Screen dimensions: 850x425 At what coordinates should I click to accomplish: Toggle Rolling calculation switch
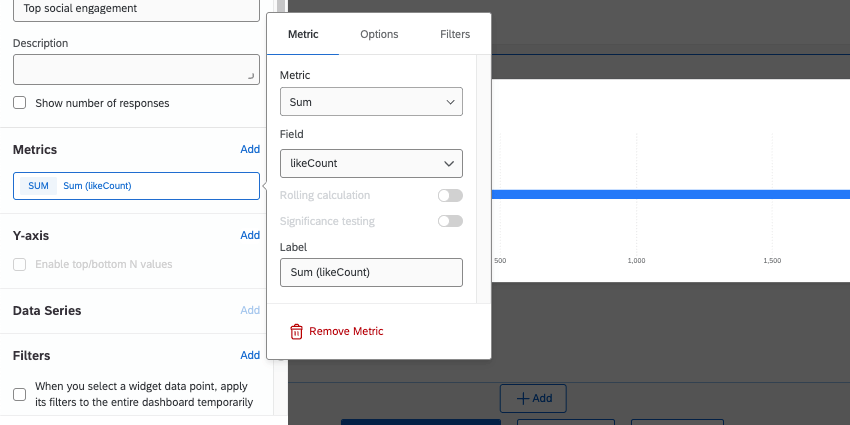(x=450, y=195)
